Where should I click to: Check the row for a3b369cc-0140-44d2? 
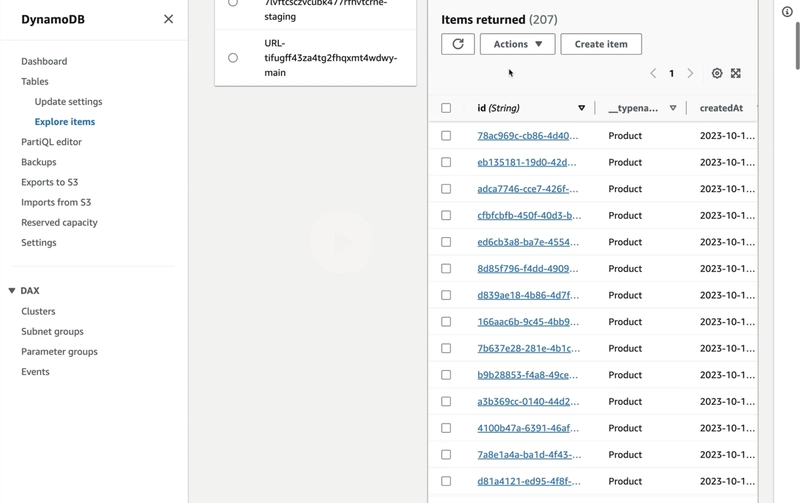pos(446,401)
